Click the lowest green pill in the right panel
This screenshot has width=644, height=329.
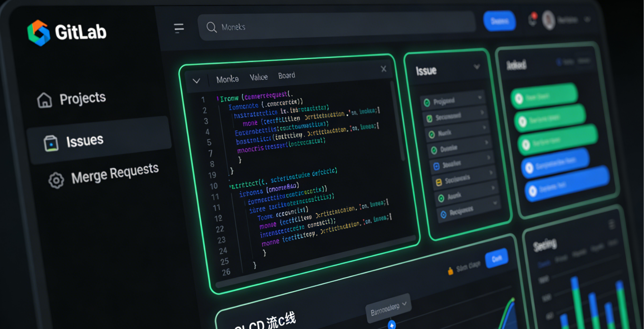pyautogui.click(x=558, y=140)
